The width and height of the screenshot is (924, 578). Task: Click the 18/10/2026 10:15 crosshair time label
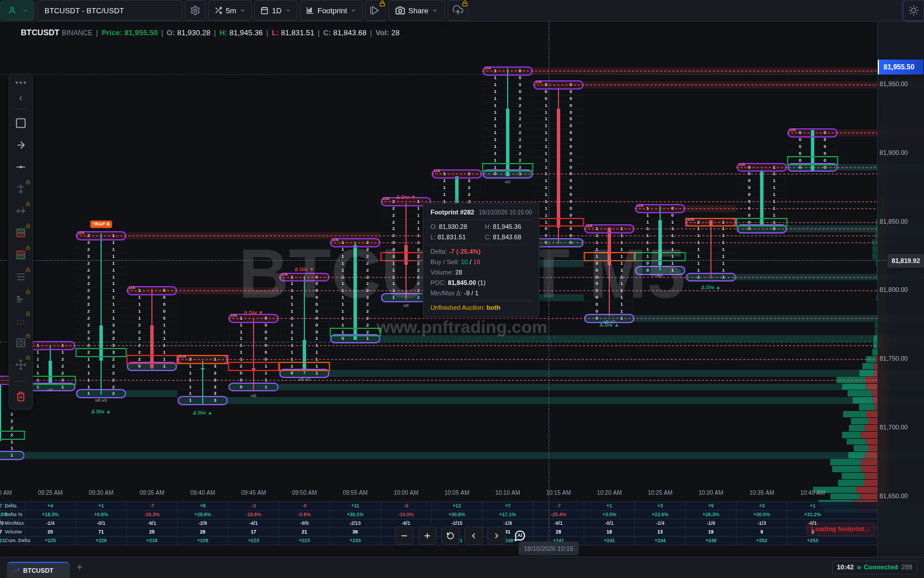click(549, 549)
